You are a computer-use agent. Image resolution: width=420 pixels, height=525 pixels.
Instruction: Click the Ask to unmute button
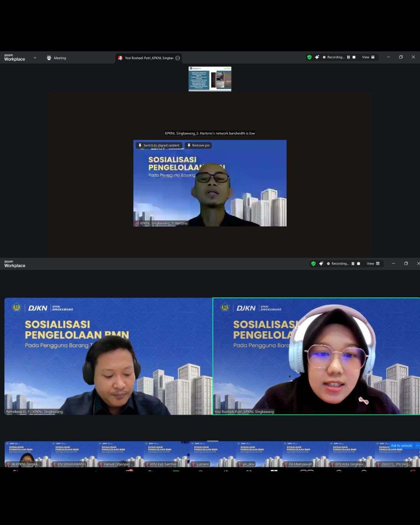[401, 446]
